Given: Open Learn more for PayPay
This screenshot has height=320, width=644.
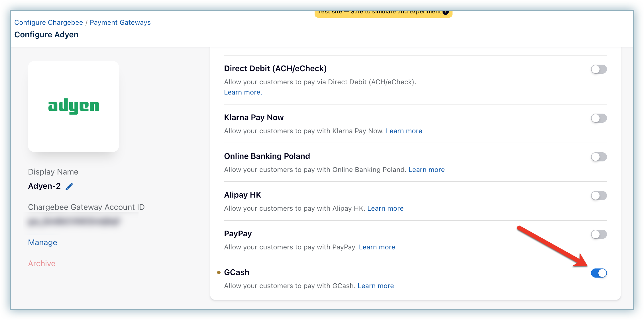Looking at the screenshot, I should (x=377, y=247).
